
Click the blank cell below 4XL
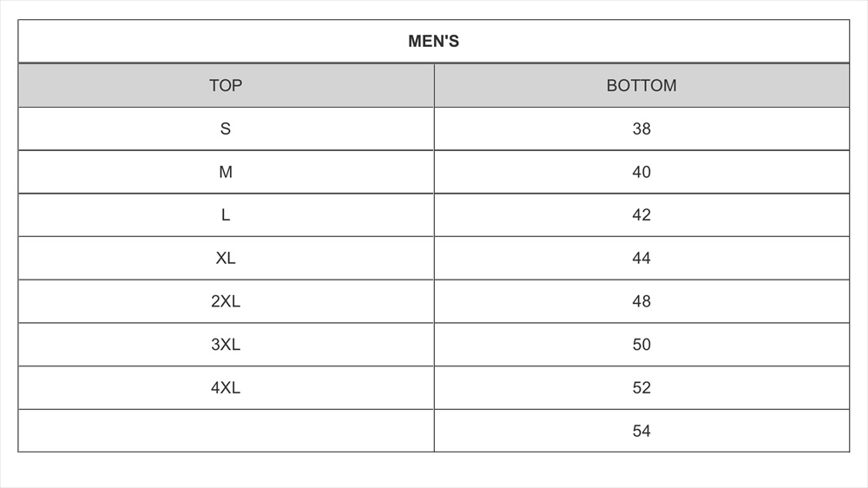coord(226,431)
